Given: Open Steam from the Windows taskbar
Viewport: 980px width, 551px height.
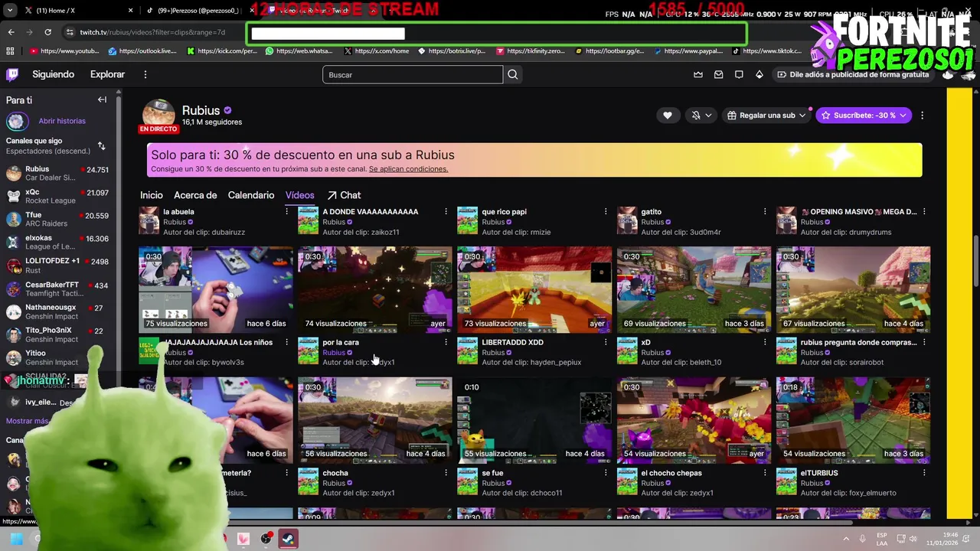Looking at the screenshot, I should [x=288, y=538].
